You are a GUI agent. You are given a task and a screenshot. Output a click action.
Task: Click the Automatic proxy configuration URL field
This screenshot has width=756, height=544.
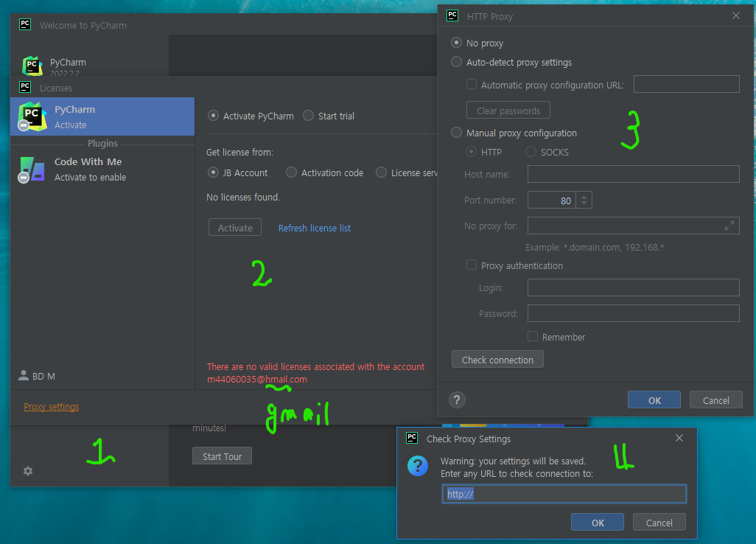pos(687,84)
